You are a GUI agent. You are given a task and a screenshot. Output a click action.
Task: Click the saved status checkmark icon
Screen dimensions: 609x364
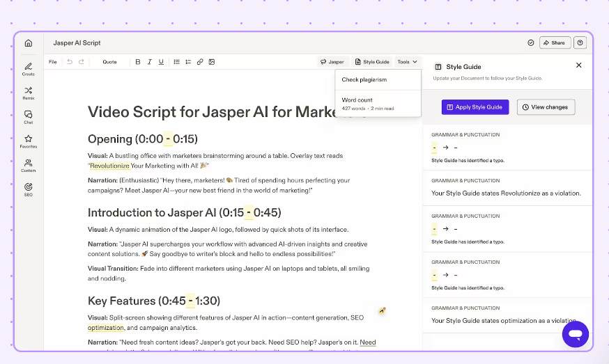[x=530, y=42]
